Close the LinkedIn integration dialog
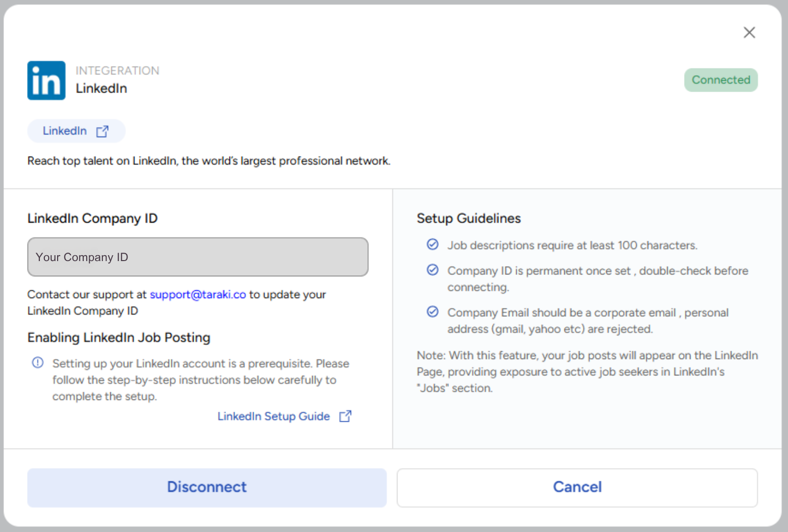Viewport: 788px width, 532px height. [x=749, y=33]
